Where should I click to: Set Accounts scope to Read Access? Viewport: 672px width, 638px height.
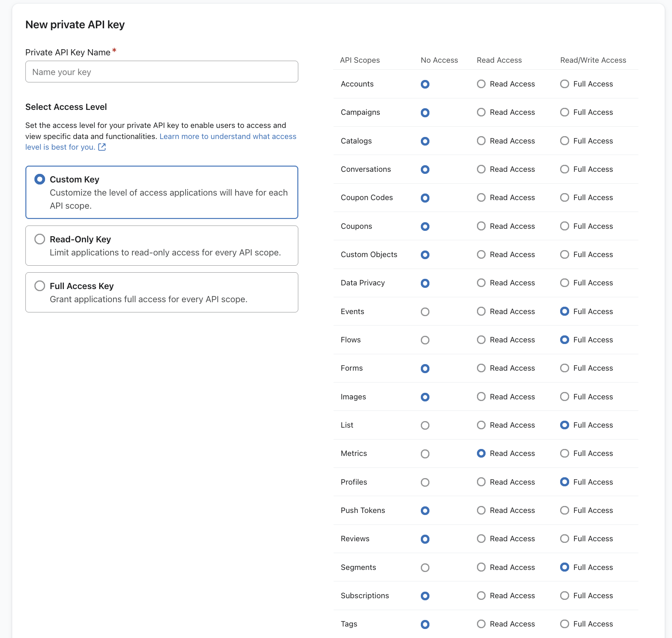pos(481,84)
